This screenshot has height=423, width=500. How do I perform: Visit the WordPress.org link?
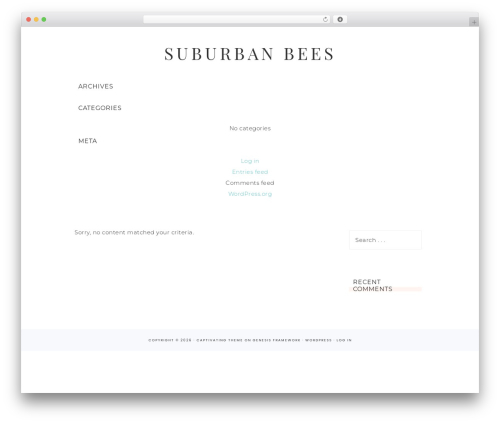click(x=250, y=194)
